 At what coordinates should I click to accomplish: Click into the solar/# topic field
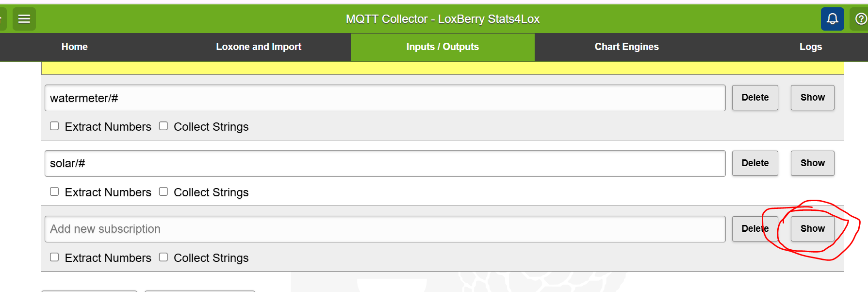[x=385, y=163]
